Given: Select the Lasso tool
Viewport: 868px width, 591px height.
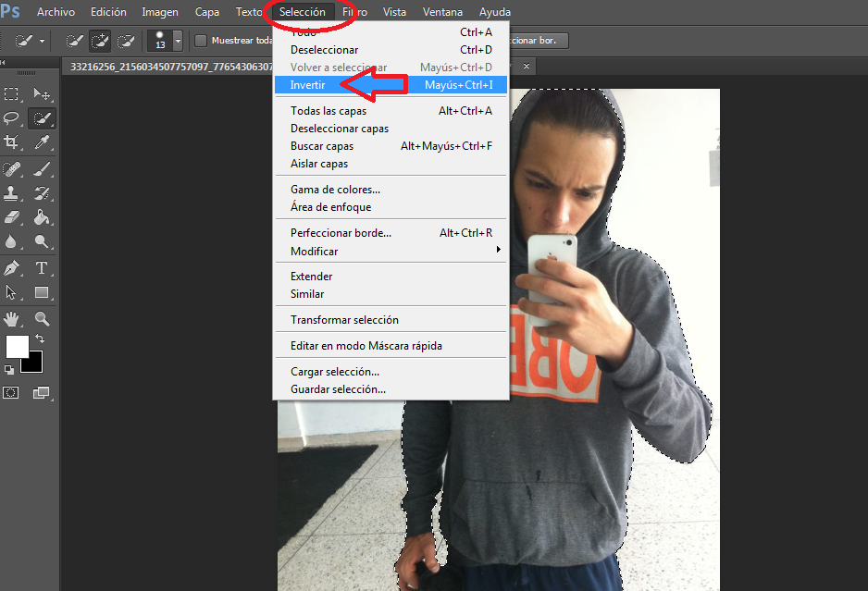Looking at the screenshot, I should (x=11, y=117).
